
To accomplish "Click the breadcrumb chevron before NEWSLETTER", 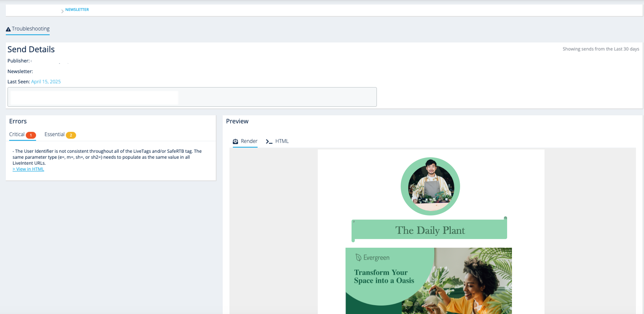I will 62,11.
